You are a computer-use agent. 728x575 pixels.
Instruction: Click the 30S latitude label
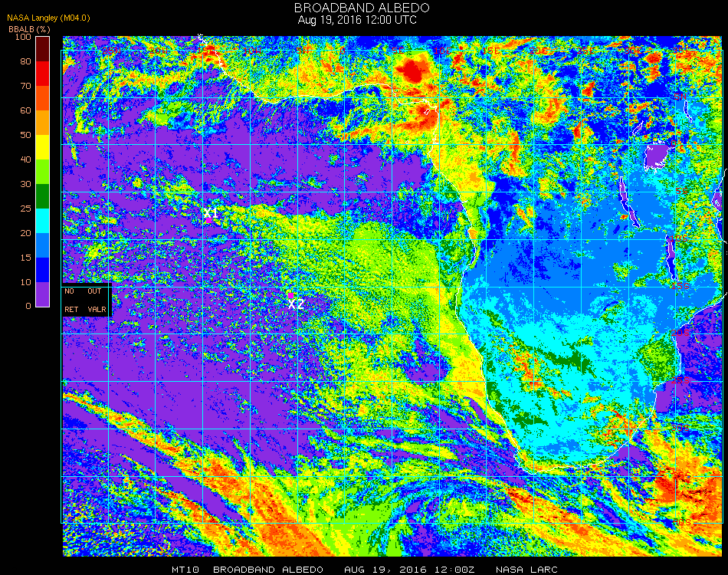tap(680, 428)
